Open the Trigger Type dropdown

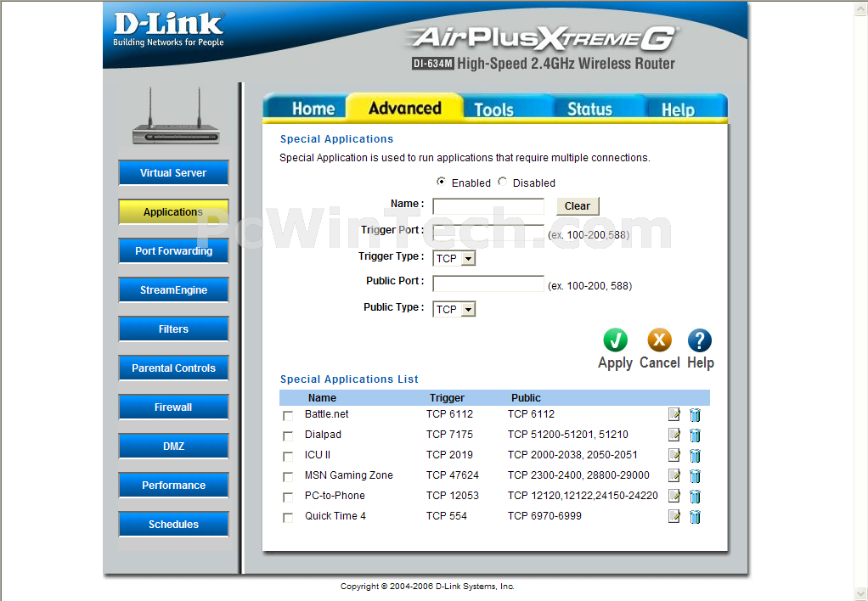click(x=454, y=258)
